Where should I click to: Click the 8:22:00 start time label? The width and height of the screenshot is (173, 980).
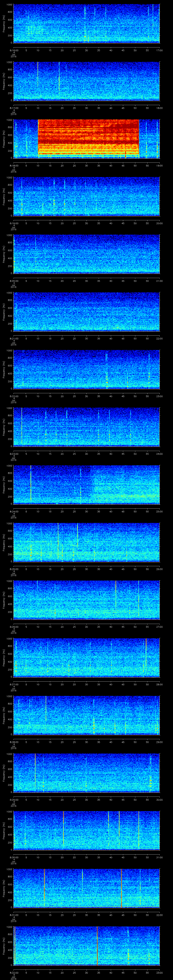point(14,396)
